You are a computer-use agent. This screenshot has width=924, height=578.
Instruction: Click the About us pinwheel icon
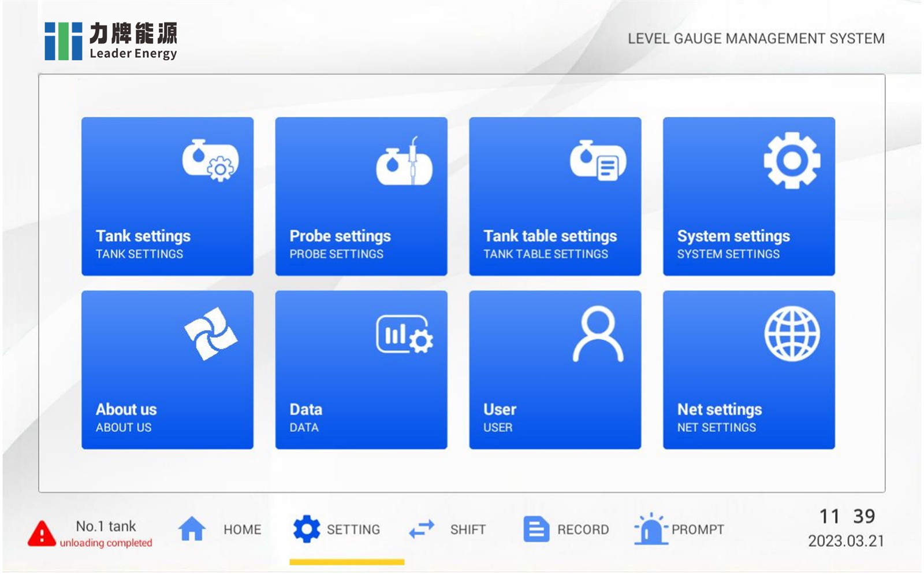[x=210, y=334]
